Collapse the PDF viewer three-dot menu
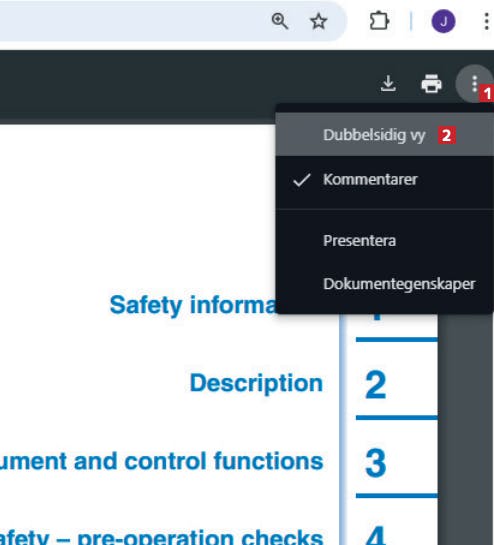The width and height of the screenshot is (494, 545). click(474, 84)
